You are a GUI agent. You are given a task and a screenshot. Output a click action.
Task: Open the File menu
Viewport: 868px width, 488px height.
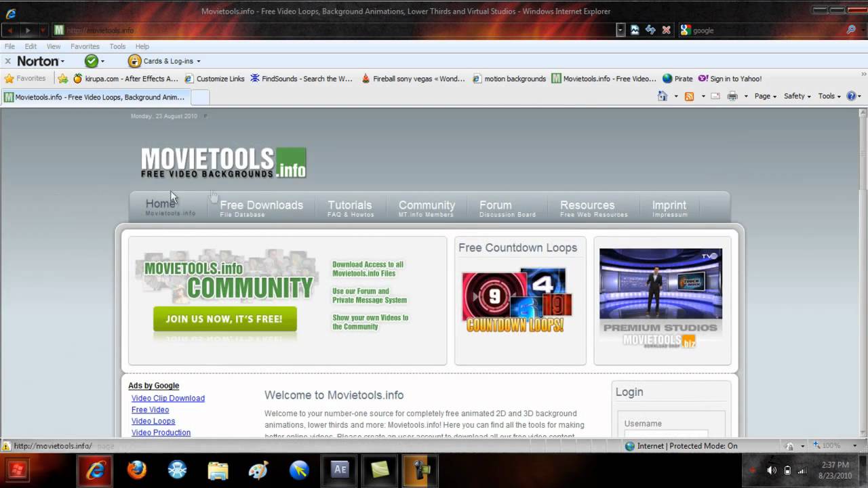[x=9, y=46]
